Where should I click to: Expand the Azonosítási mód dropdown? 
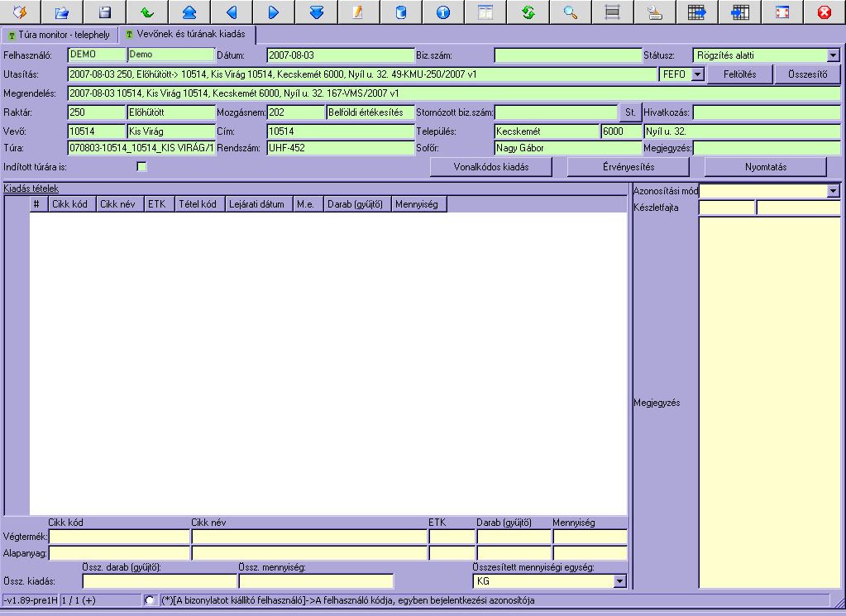pyautogui.click(x=833, y=191)
